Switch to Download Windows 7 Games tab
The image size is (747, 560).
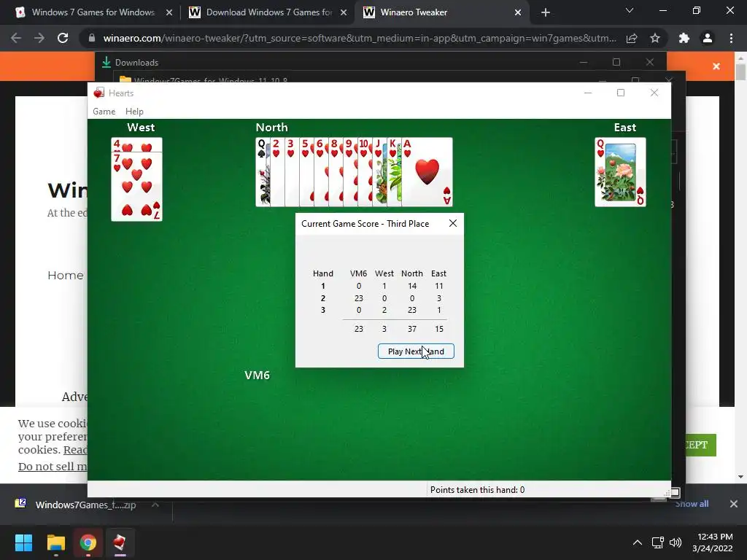[268, 12]
